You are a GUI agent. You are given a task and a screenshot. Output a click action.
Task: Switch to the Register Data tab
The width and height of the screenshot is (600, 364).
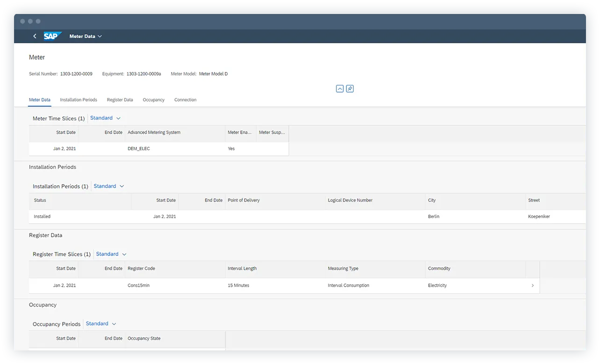(120, 99)
